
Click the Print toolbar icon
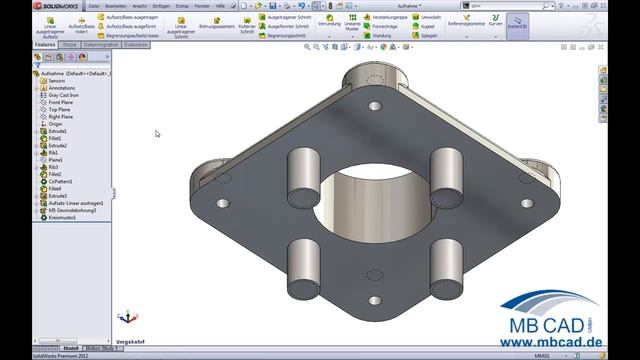tap(287, 6)
